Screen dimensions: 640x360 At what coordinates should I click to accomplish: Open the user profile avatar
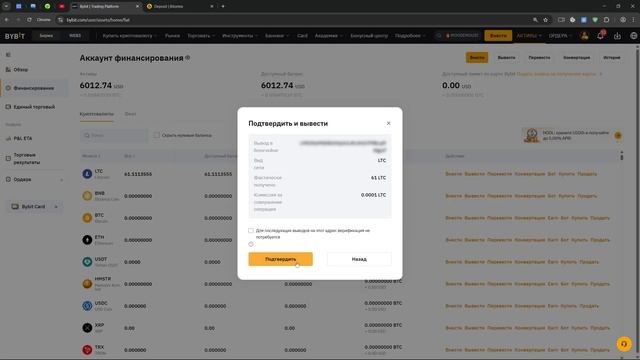click(x=584, y=36)
